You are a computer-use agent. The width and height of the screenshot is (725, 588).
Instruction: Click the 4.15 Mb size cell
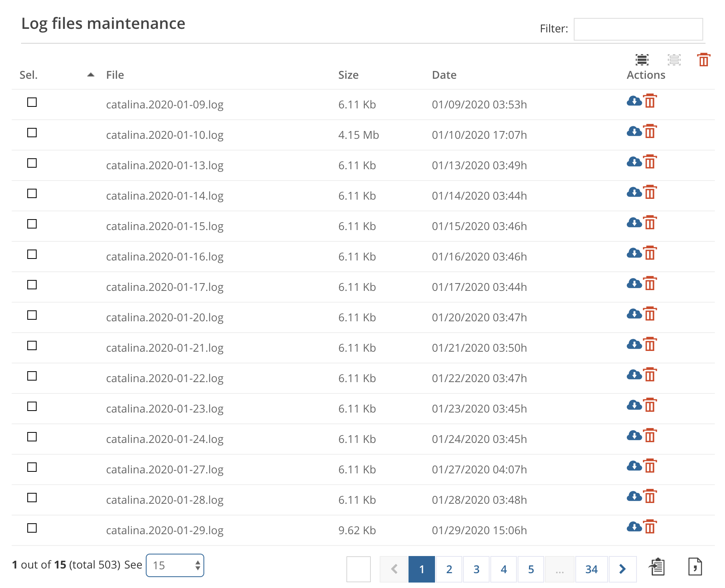tap(359, 135)
